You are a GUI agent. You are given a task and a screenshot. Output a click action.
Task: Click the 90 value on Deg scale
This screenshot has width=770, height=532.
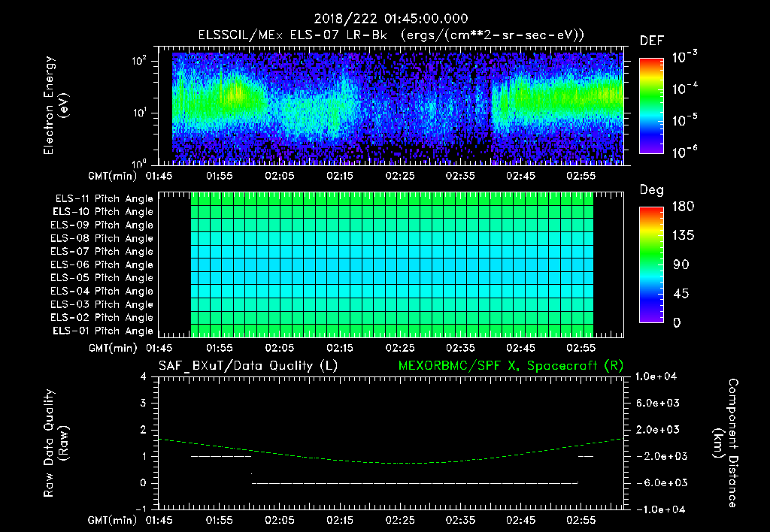click(681, 265)
